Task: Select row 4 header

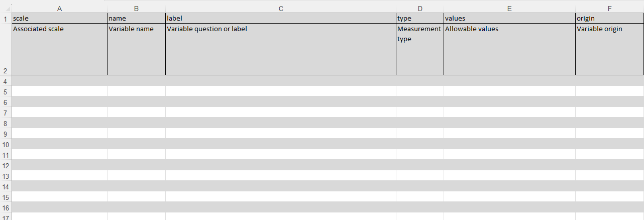Action: pyautogui.click(x=6, y=81)
